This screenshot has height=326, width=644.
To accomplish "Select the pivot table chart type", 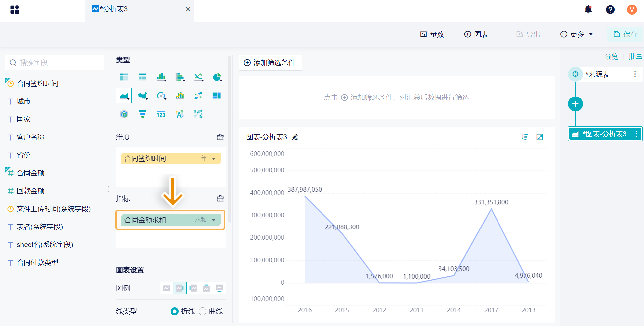I will tap(124, 77).
